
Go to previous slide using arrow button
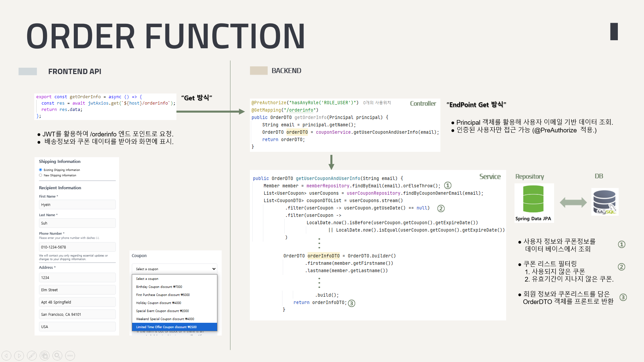tap(6, 356)
